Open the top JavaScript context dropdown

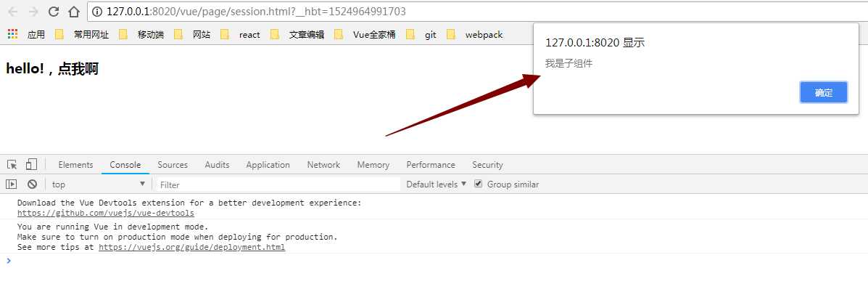pyautogui.click(x=99, y=184)
